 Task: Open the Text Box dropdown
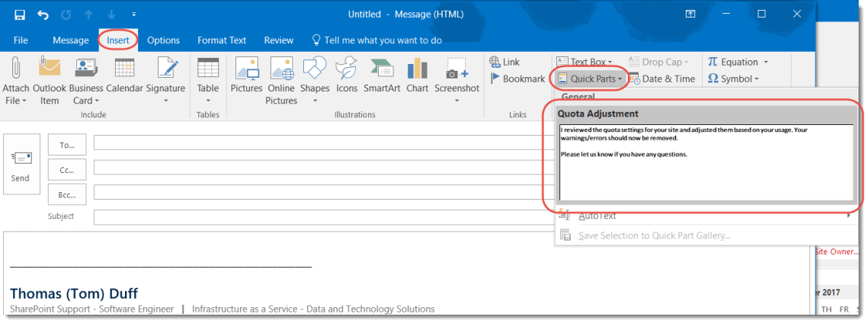[x=585, y=62]
